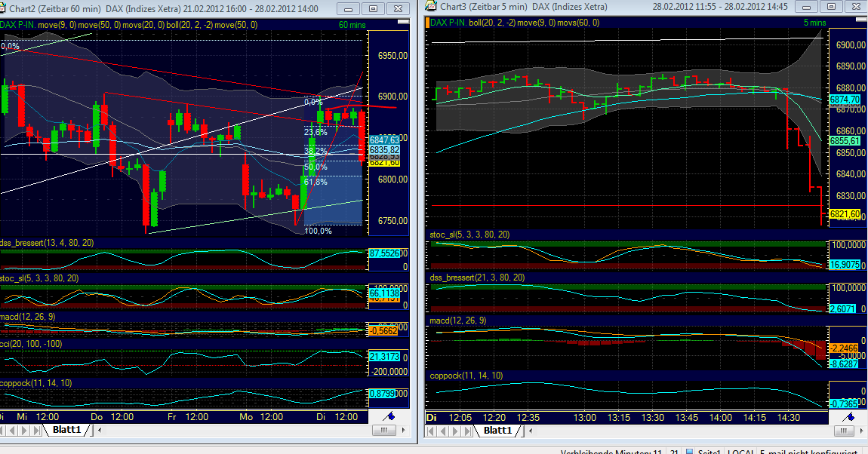Minimize the Chart3 window

click(807, 7)
